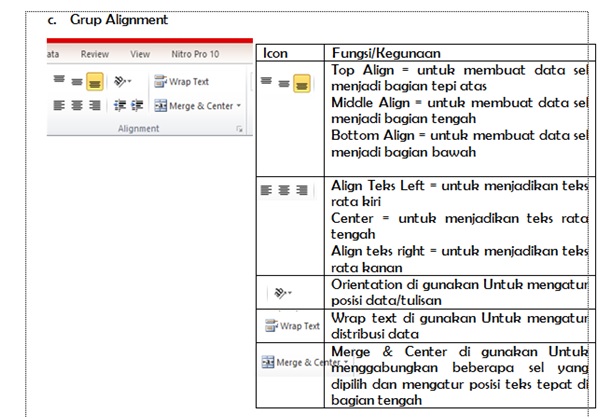This screenshot has height=419, width=611.
Task: Click yellow Bottom Align icon inside the table
Action: (302, 83)
